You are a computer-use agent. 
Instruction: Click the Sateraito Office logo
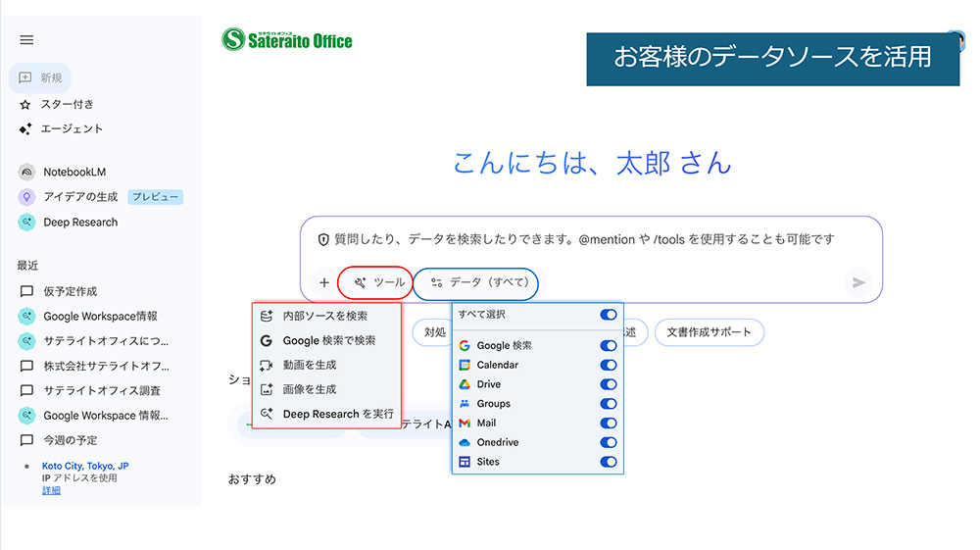pos(287,39)
